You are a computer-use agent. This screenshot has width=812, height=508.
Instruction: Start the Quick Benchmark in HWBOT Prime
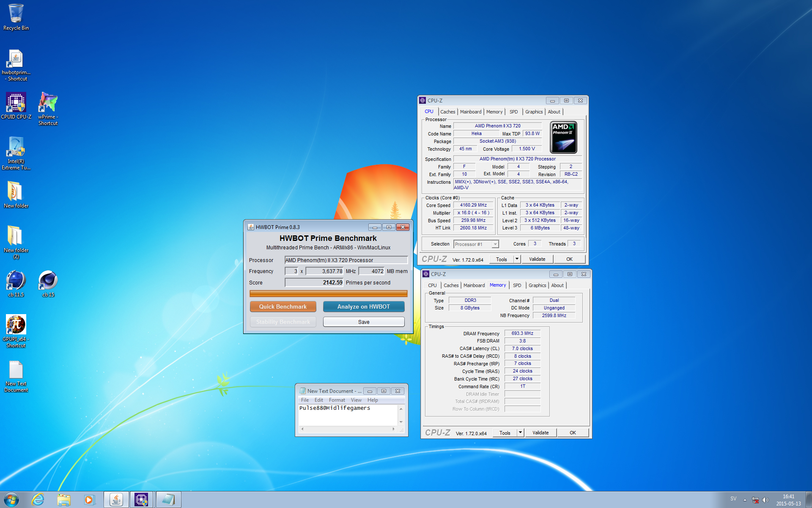click(283, 306)
